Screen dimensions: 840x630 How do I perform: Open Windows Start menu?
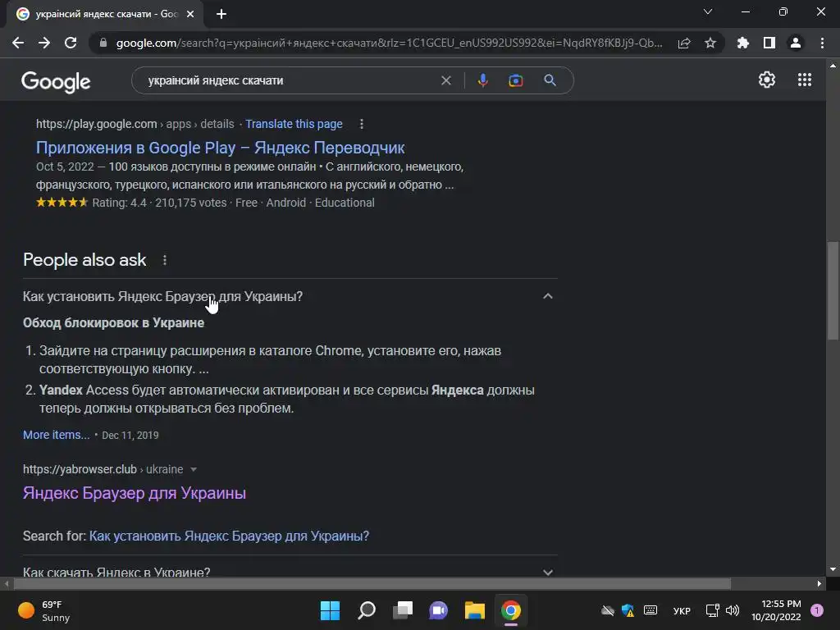pyautogui.click(x=330, y=610)
